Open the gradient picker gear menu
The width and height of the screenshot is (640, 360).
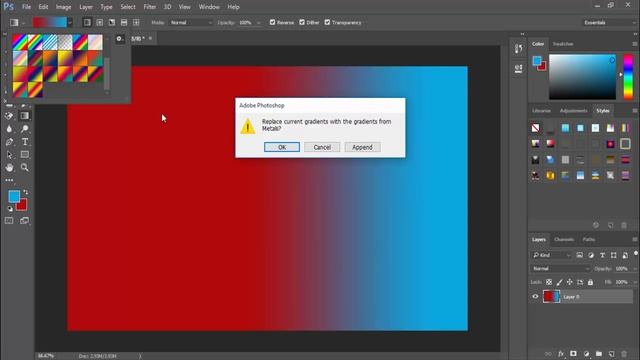pyautogui.click(x=119, y=39)
